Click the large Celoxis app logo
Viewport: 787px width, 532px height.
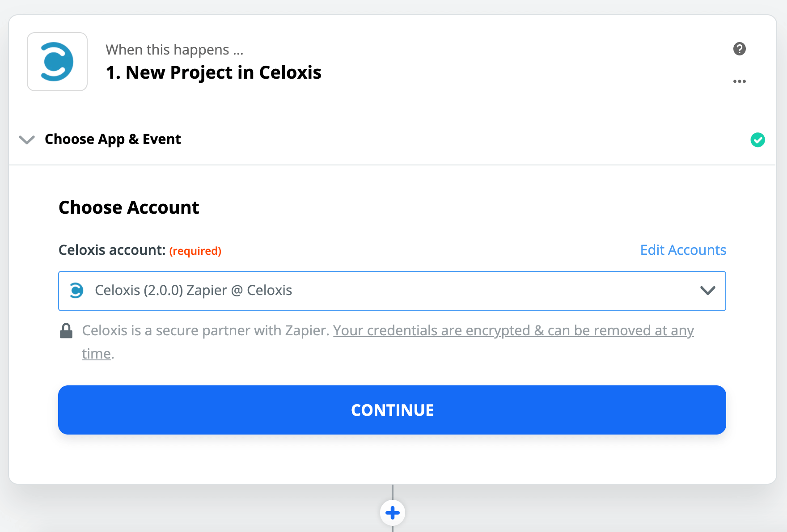click(x=57, y=62)
